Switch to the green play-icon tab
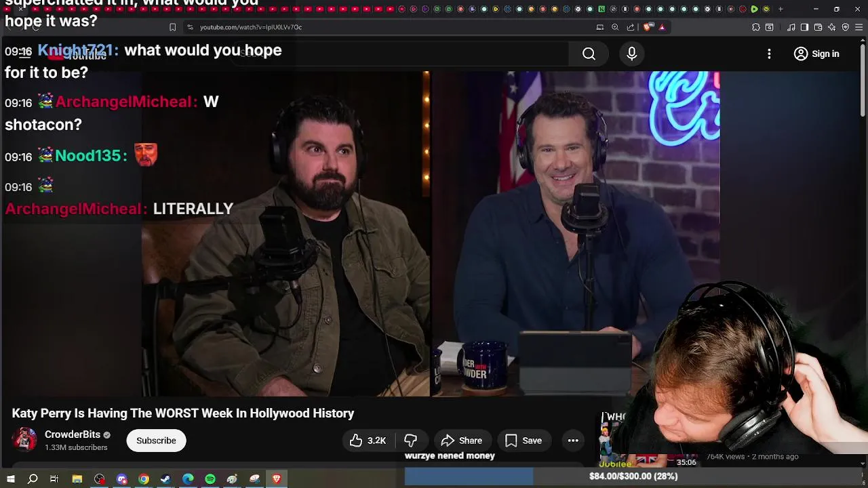Image resolution: width=868 pixels, height=488 pixels. [x=754, y=9]
